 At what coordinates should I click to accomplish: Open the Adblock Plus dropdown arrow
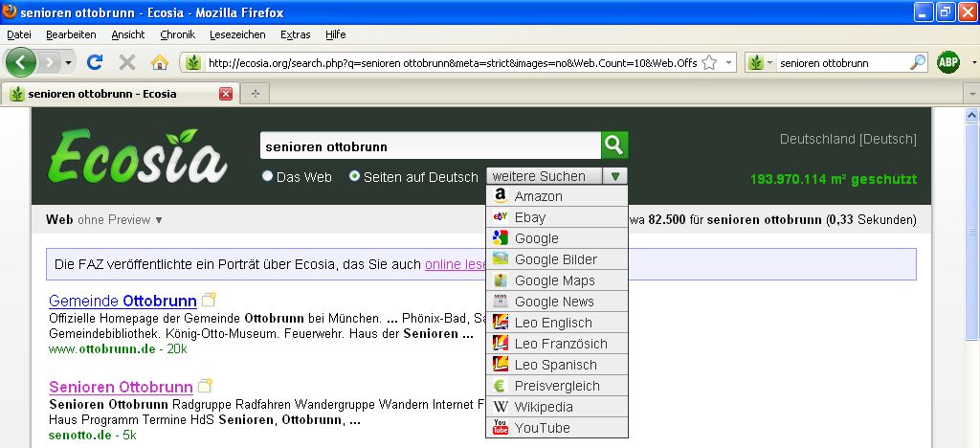pyautogui.click(x=973, y=62)
